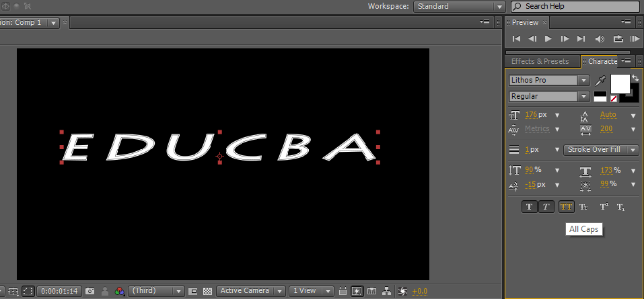
Task: Click the reset exposure icon
Action: click(402, 291)
